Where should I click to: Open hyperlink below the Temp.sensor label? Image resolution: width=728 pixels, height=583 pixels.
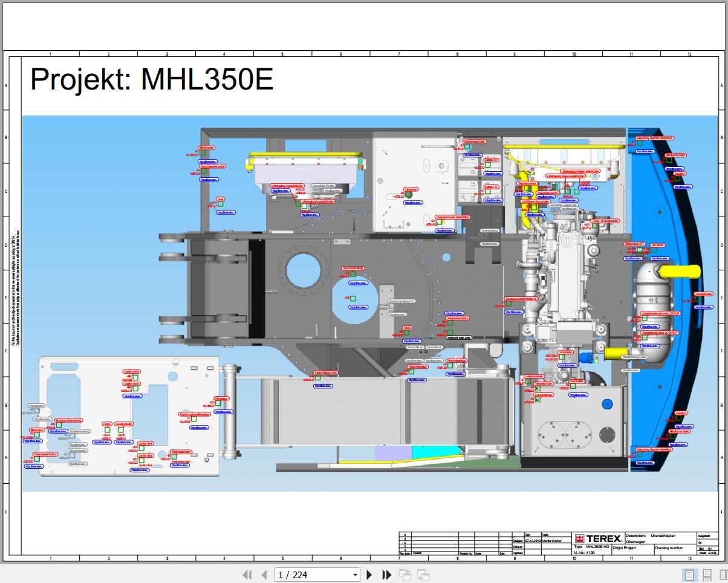[x=524, y=194]
